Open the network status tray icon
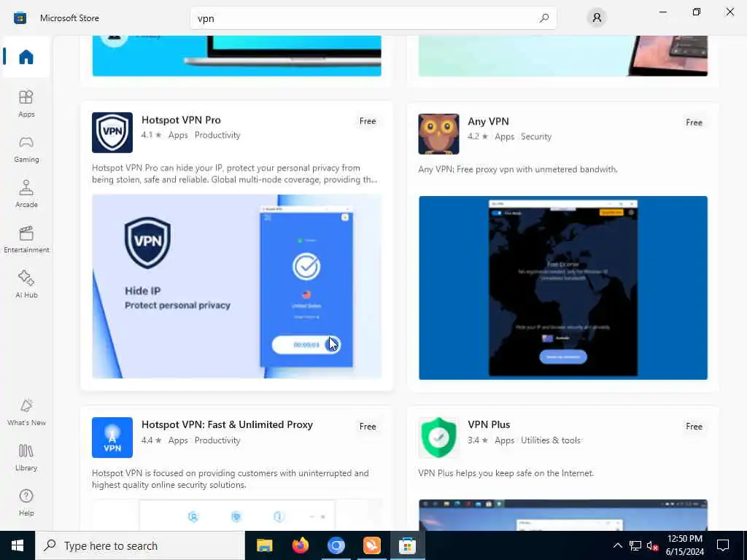Screen dimensions: 747x560 [x=635, y=545]
